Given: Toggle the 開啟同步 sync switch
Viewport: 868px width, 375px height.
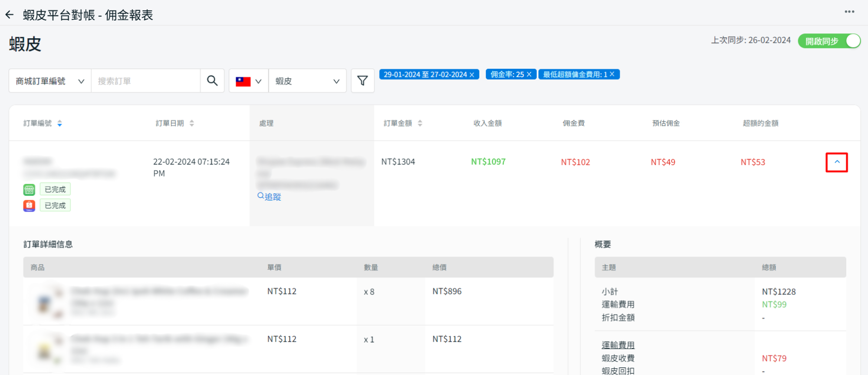Looking at the screenshot, I should click(x=829, y=41).
